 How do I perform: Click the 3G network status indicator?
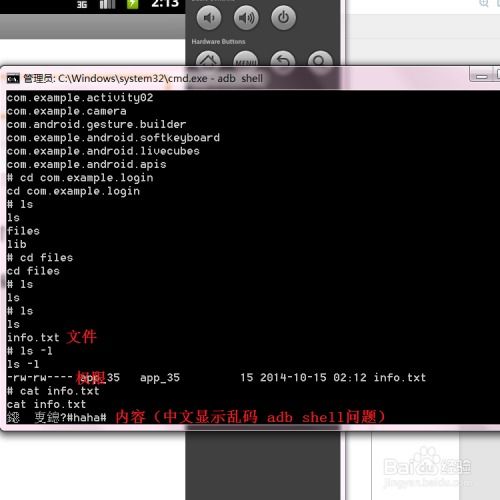click(x=82, y=4)
